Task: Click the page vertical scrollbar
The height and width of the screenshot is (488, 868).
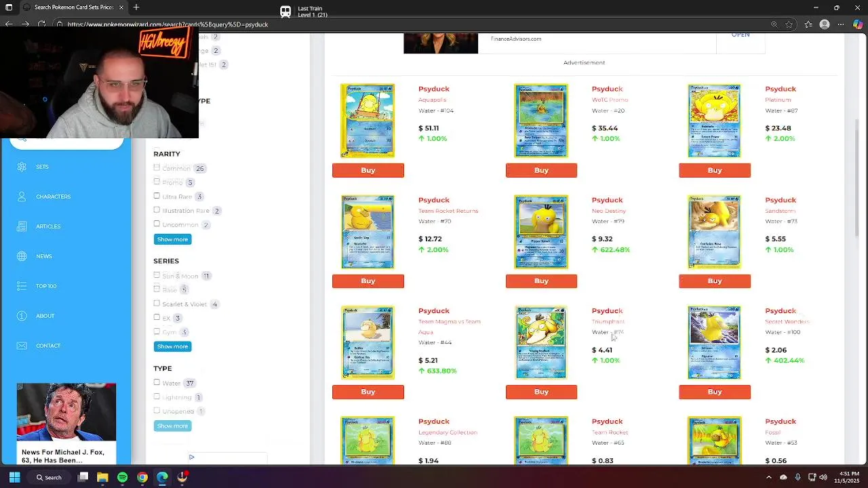Action: pyautogui.click(x=858, y=178)
